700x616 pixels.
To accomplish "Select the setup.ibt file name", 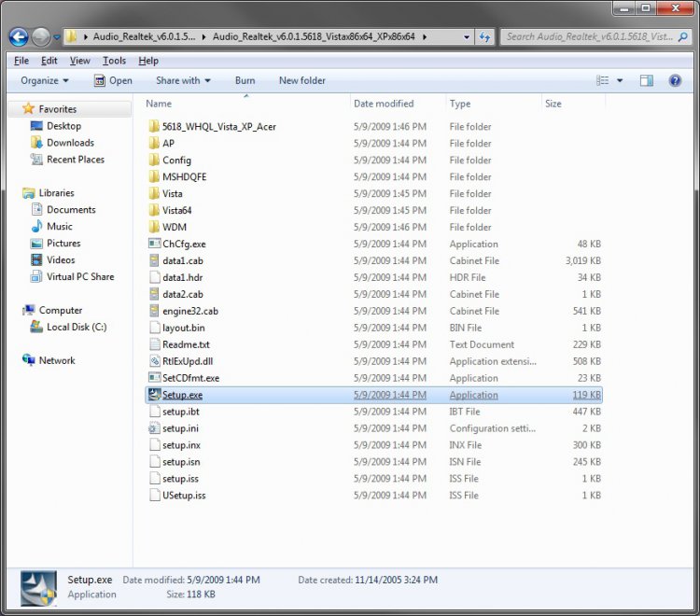I will pyautogui.click(x=181, y=412).
